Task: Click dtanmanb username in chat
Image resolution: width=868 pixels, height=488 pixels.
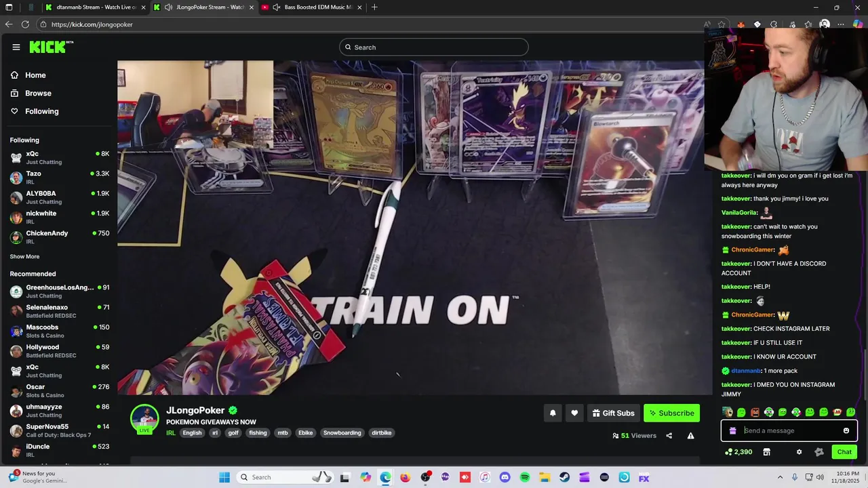Action: click(x=746, y=371)
